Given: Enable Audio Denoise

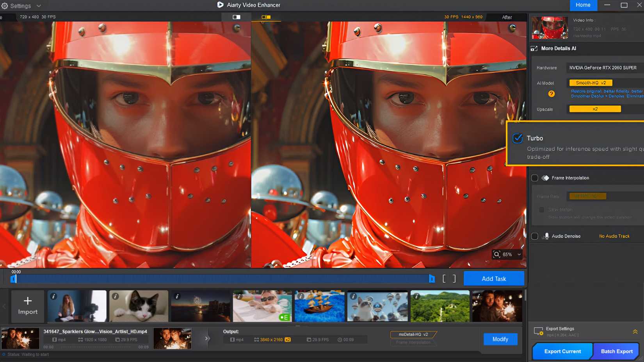Looking at the screenshot, I should click(535, 236).
